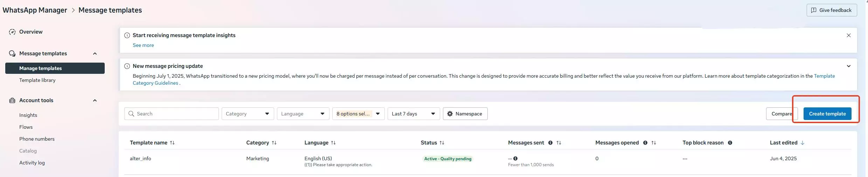Sort by Language column arrows icon
The image size is (868, 177).
coord(333,143)
